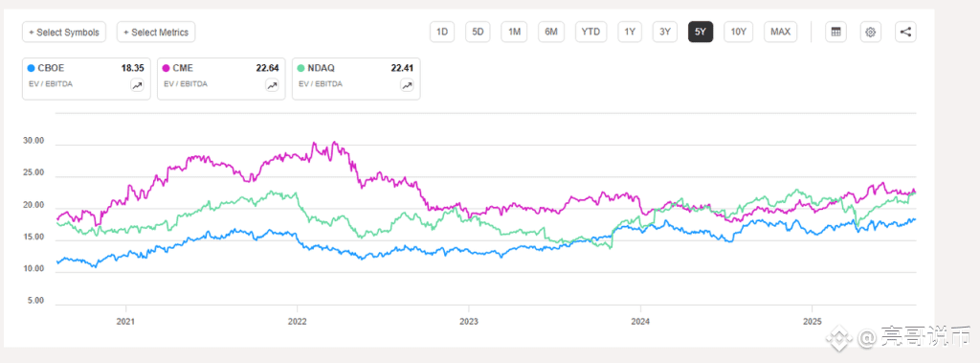Click EV / EBITDA under CME

coord(186,83)
